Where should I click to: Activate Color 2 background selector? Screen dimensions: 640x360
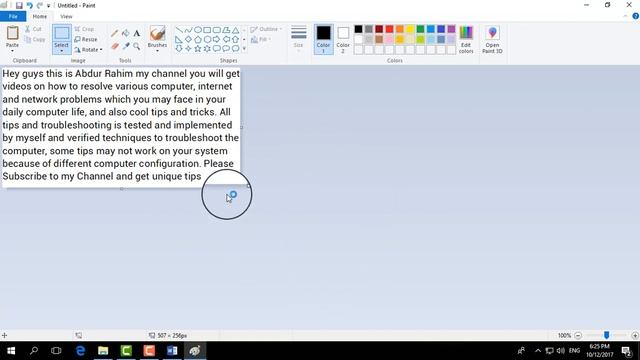(343, 39)
